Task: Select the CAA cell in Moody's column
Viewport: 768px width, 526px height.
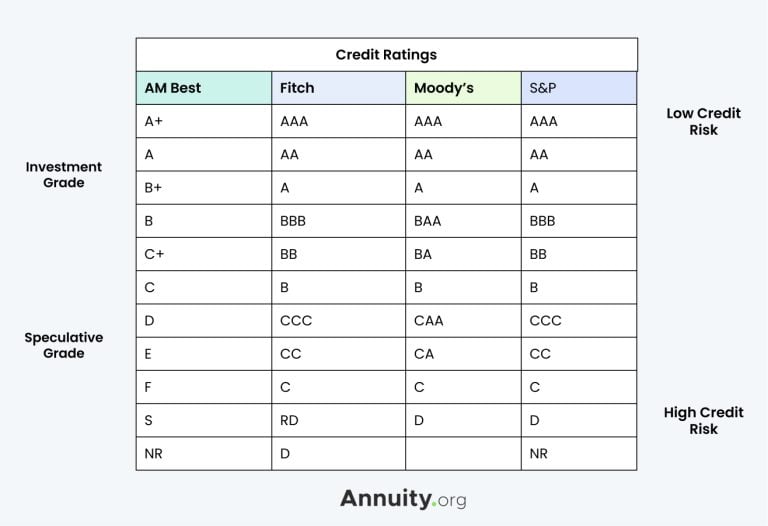Action: click(x=428, y=321)
